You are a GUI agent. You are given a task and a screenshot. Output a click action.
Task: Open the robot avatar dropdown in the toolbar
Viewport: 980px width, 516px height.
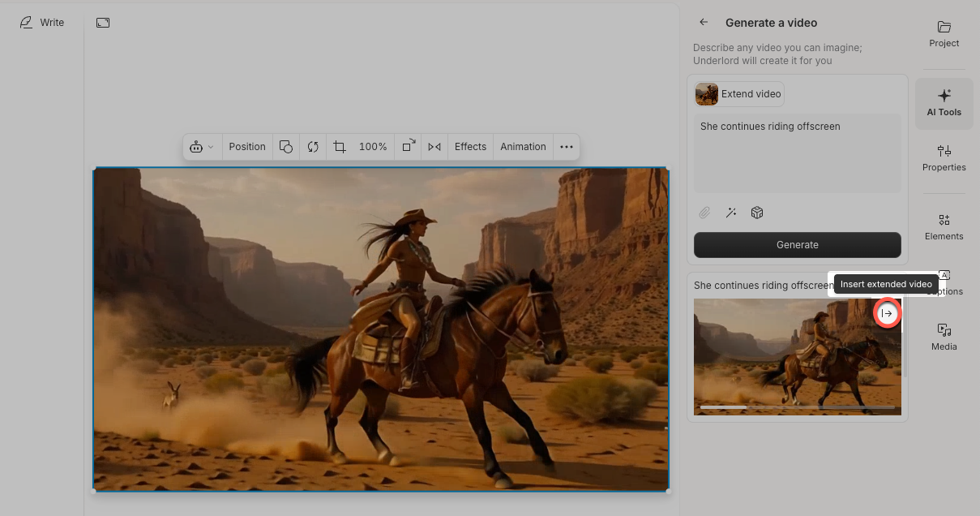201,147
